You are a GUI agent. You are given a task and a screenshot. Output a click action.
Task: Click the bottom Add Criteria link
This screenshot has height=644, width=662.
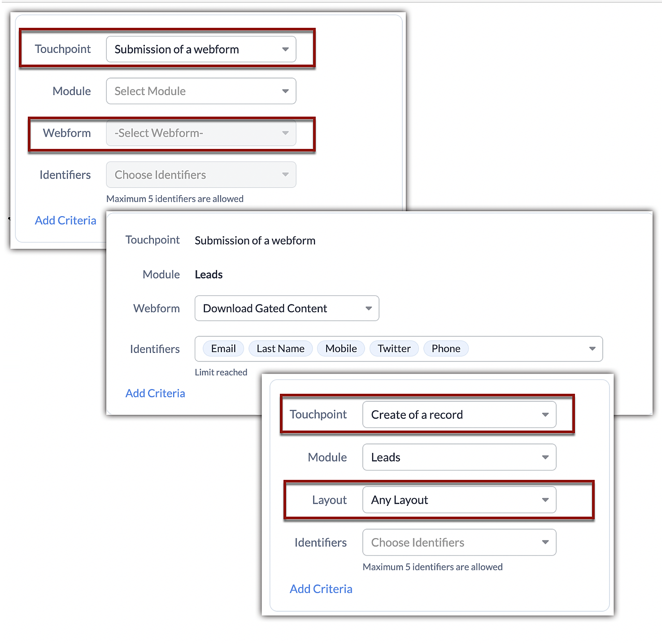(x=321, y=589)
